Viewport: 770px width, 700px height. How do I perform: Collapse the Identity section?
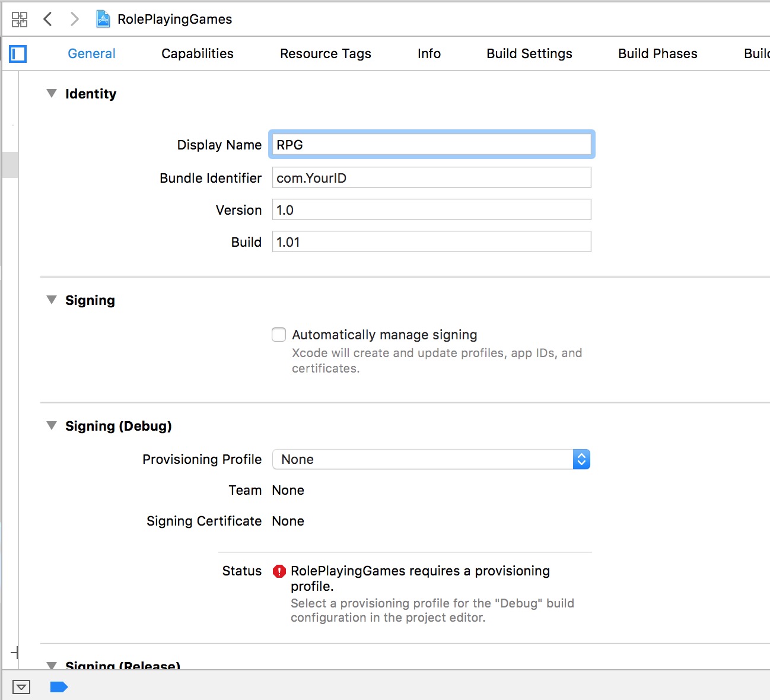click(x=52, y=94)
